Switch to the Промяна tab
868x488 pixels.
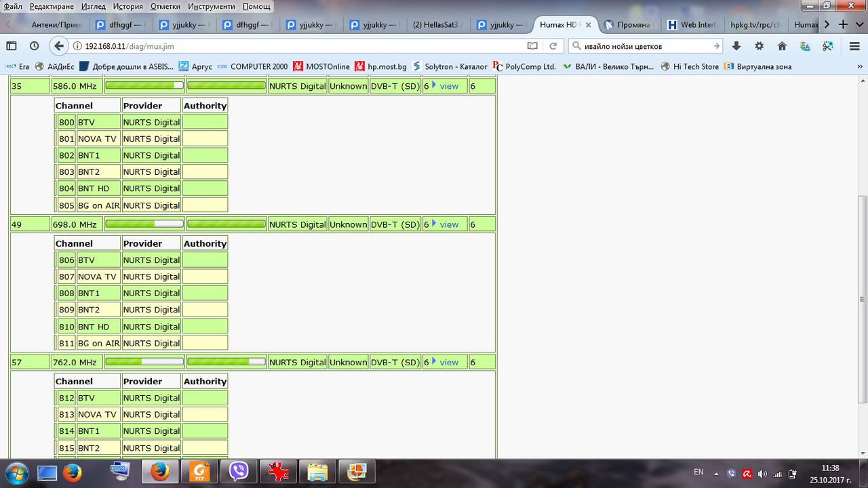pyautogui.click(x=629, y=24)
